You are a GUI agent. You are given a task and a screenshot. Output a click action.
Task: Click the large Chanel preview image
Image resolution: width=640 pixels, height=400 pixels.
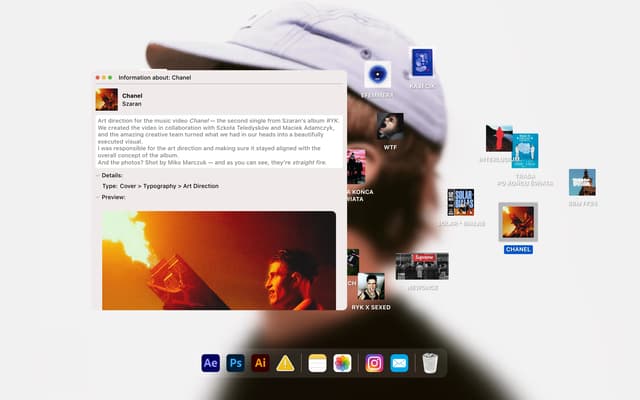click(219, 260)
